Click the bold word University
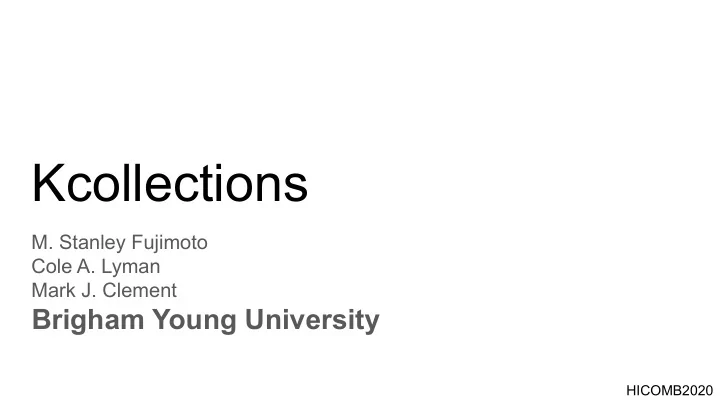 312,320
